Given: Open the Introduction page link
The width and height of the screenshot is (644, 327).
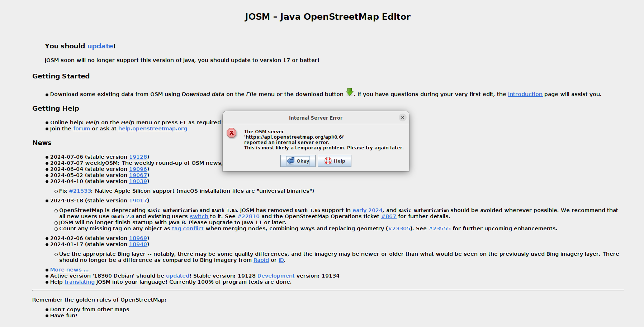Looking at the screenshot, I should [x=525, y=94].
